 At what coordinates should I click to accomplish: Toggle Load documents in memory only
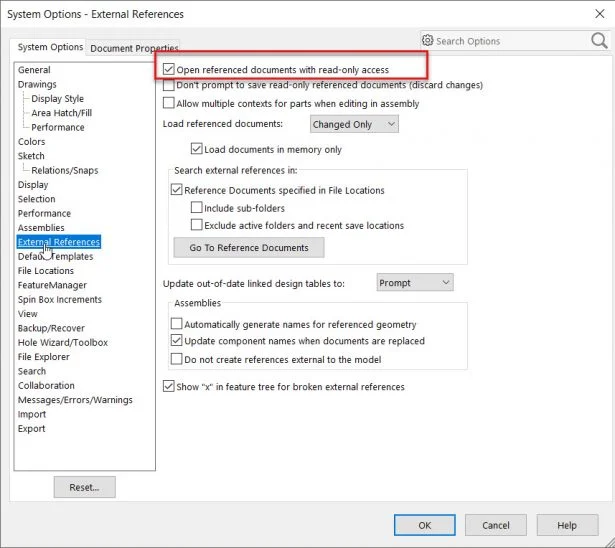point(196,150)
